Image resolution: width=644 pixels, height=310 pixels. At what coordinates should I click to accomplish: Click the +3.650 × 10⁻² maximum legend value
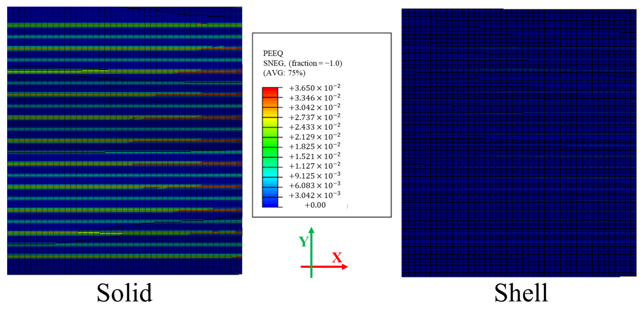[314, 88]
